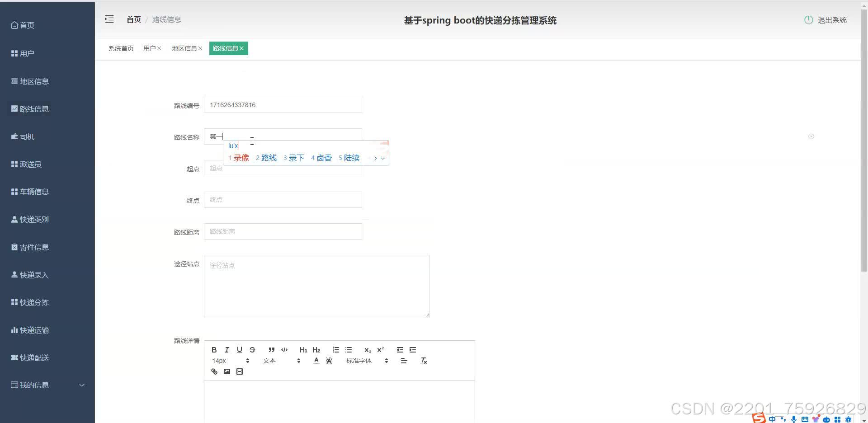This screenshot has height=423, width=868.
Task: Open the IME soft keyboard
Action: click(805, 419)
